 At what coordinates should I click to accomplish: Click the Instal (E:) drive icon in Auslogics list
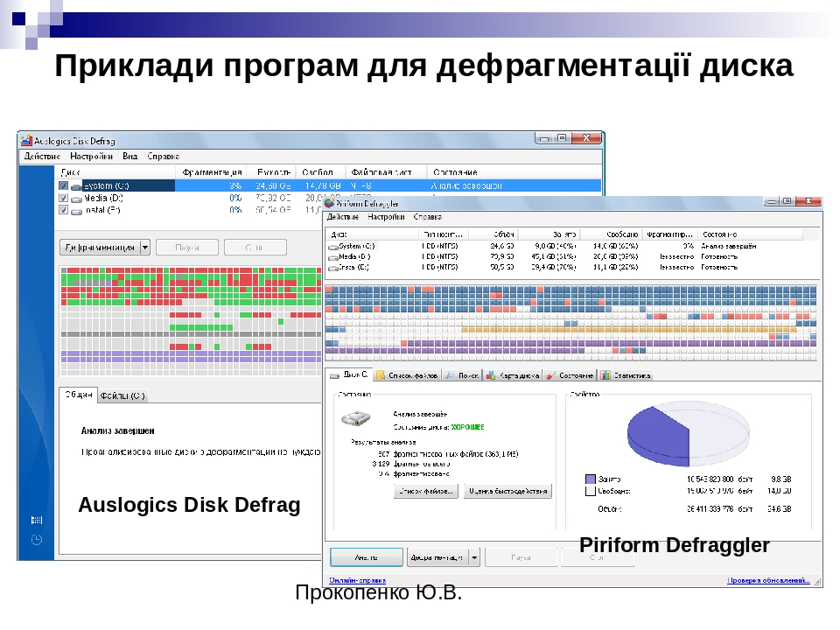coord(77,211)
